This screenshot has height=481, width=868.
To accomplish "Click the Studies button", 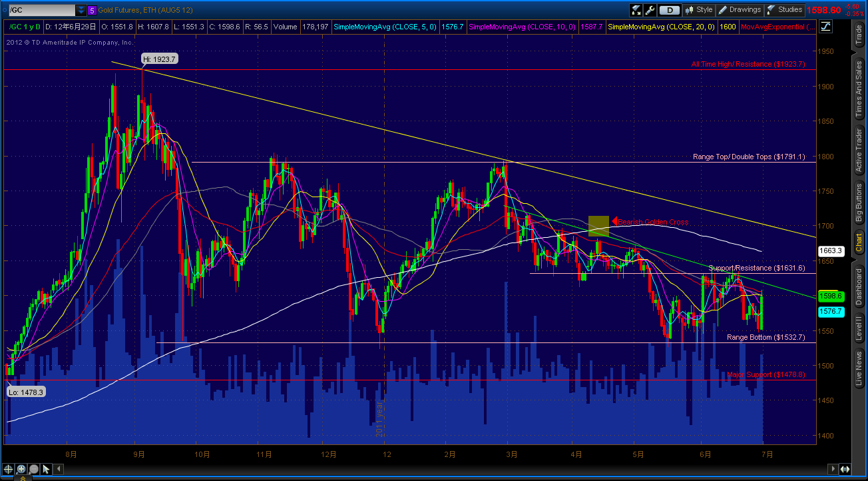I will 785,9.
